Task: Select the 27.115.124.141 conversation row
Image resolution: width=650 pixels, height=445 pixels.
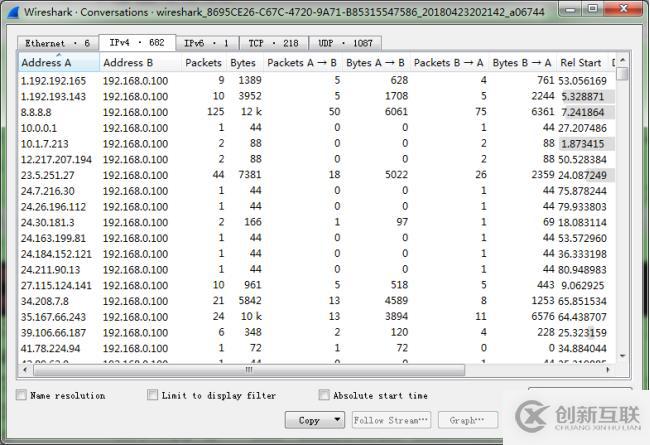Action: point(317,285)
